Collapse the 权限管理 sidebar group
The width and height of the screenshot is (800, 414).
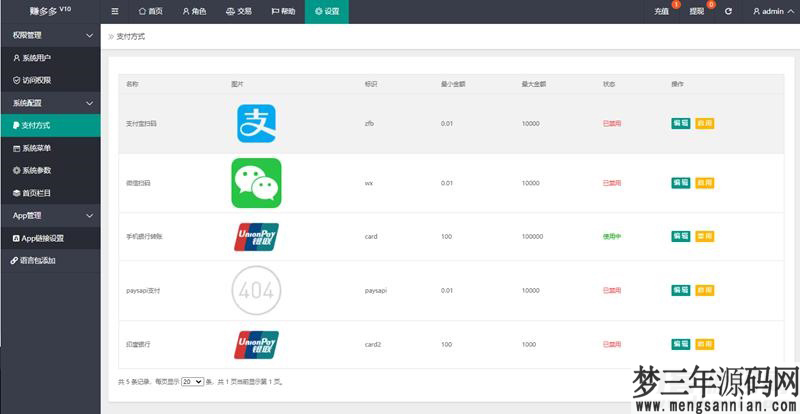[51, 35]
